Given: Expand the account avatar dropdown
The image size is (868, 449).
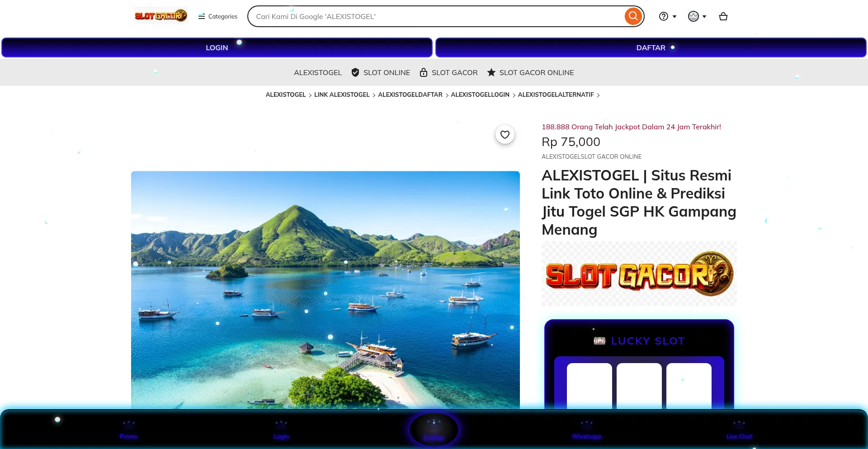Looking at the screenshot, I should click(697, 16).
